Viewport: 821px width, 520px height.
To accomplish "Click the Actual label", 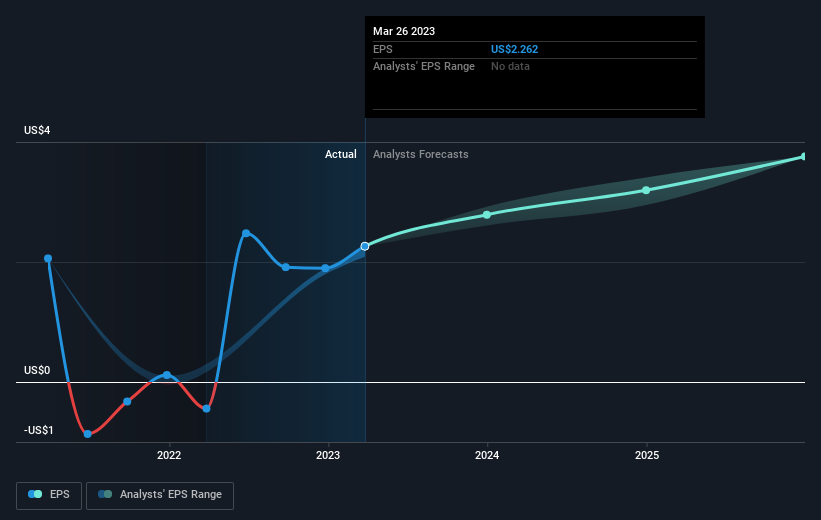I will [341, 154].
